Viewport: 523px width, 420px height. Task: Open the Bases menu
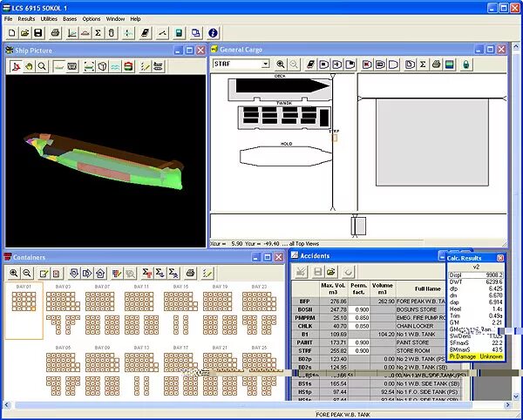[x=70, y=19]
